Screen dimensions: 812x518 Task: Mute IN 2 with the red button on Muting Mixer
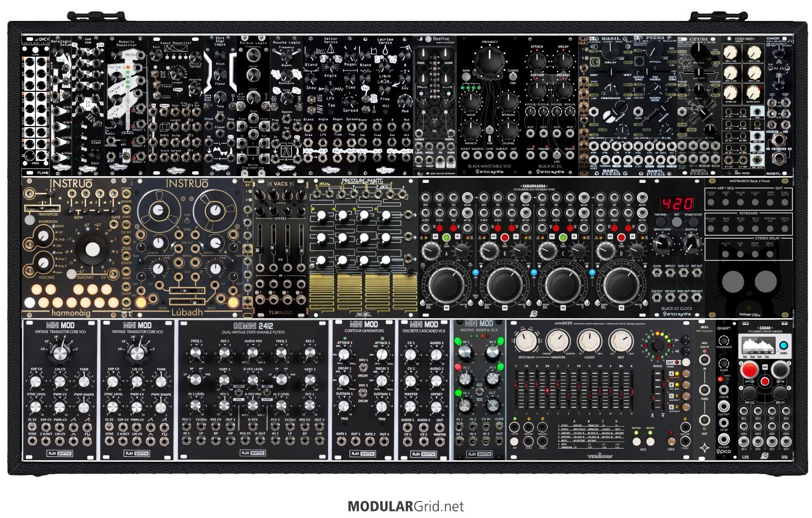tap(458, 367)
